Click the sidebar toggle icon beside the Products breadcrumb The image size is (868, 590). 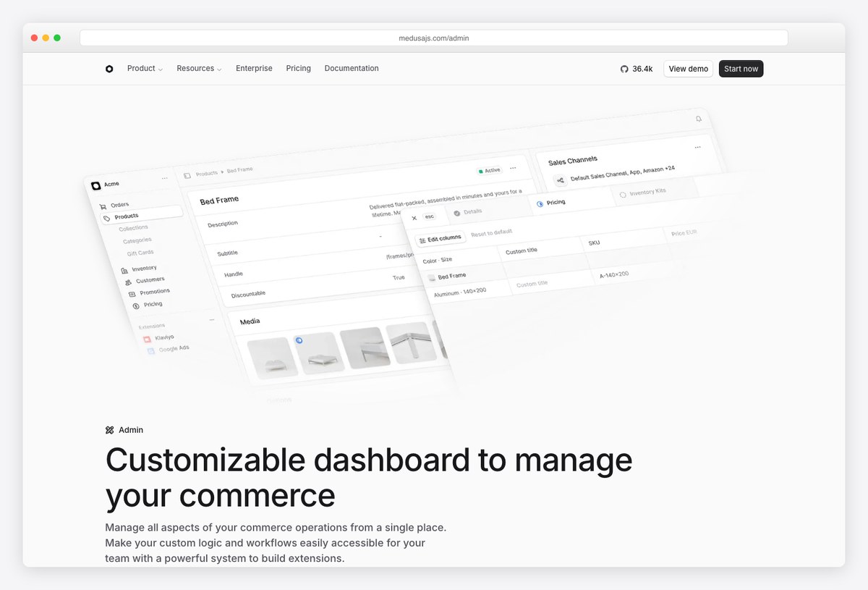coord(187,175)
